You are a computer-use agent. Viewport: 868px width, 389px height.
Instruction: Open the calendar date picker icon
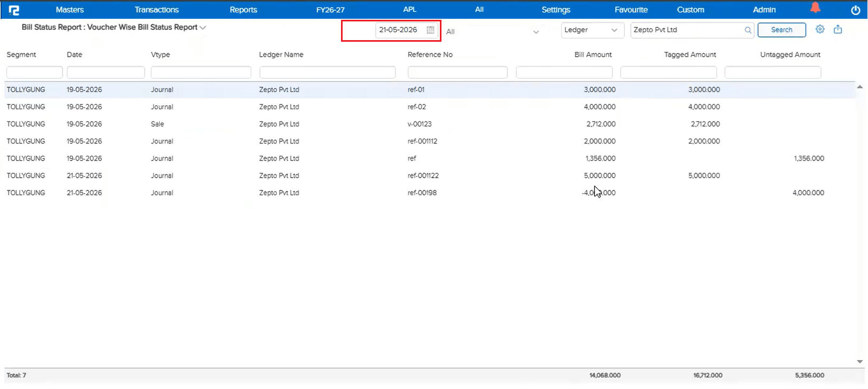[430, 30]
